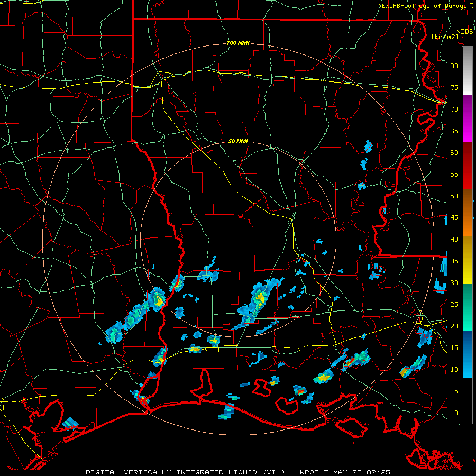Viewport: 476px width, 476px height.
Task: Pick the yellow band of the color bar
Action: coord(467,260)
